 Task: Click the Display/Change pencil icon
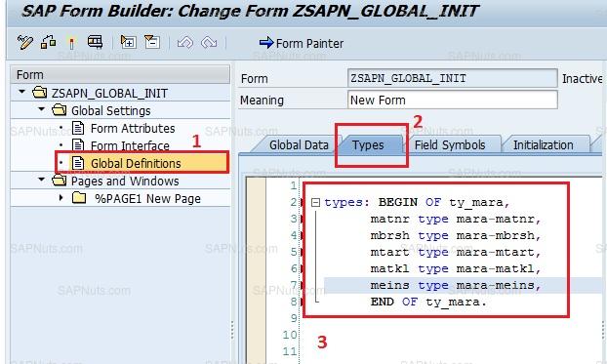(x=25, y=42)
